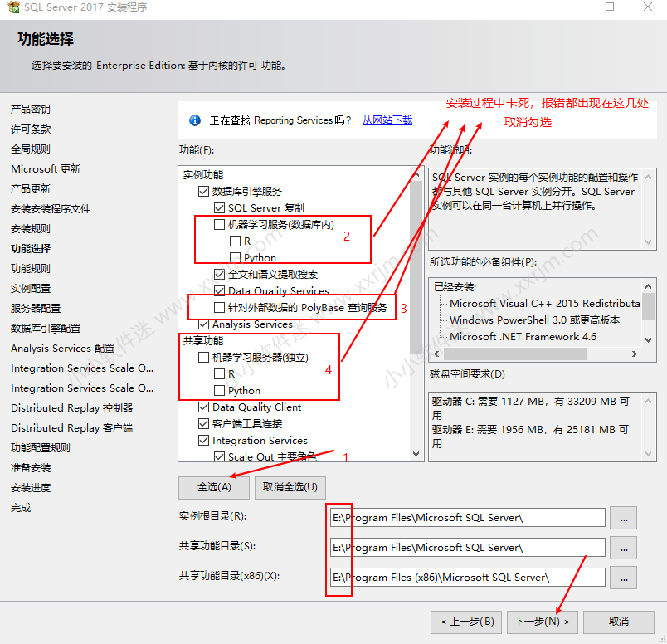Check Python under 机器学习服务器(独立)
The image size is (667, 644).
coord(220,391)
